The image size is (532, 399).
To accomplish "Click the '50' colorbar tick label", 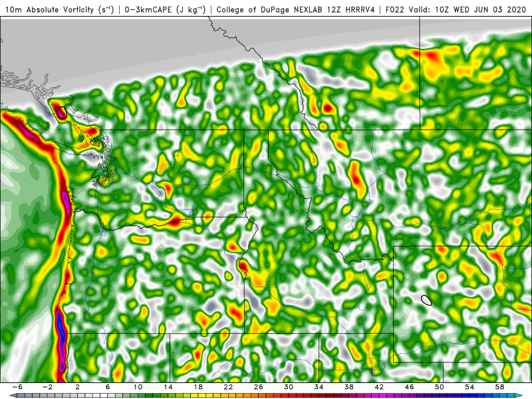I will point(440,387).
